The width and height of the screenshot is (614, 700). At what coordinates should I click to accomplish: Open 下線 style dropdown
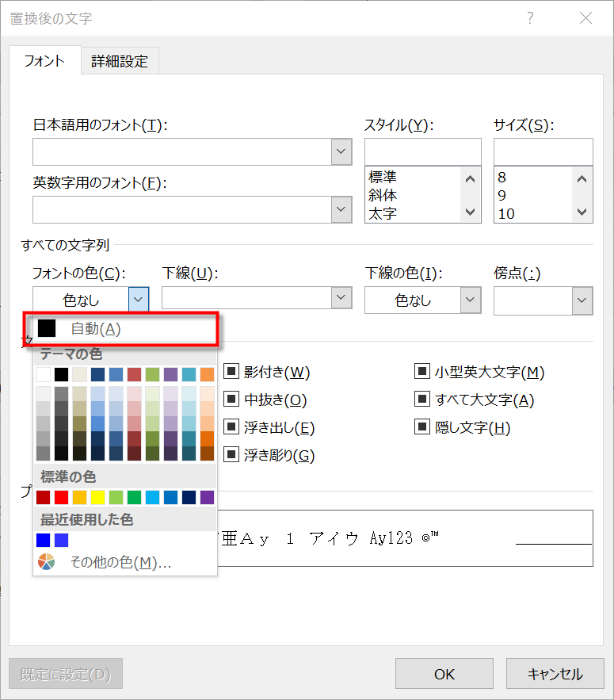point(341,298)
